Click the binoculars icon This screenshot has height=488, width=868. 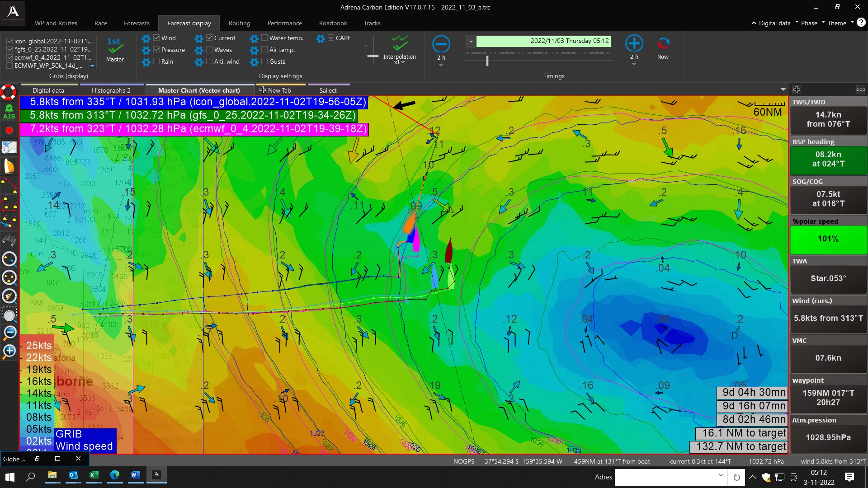pos(9,240)
